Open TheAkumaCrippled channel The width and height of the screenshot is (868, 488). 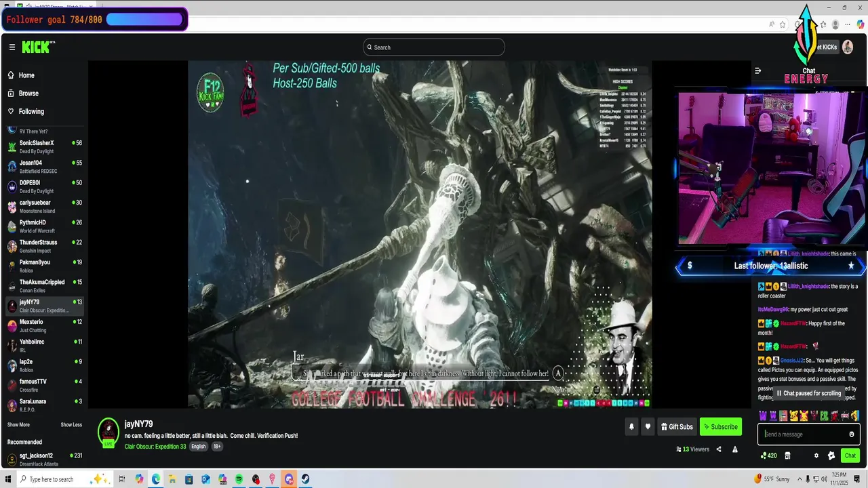click(45, 286)
